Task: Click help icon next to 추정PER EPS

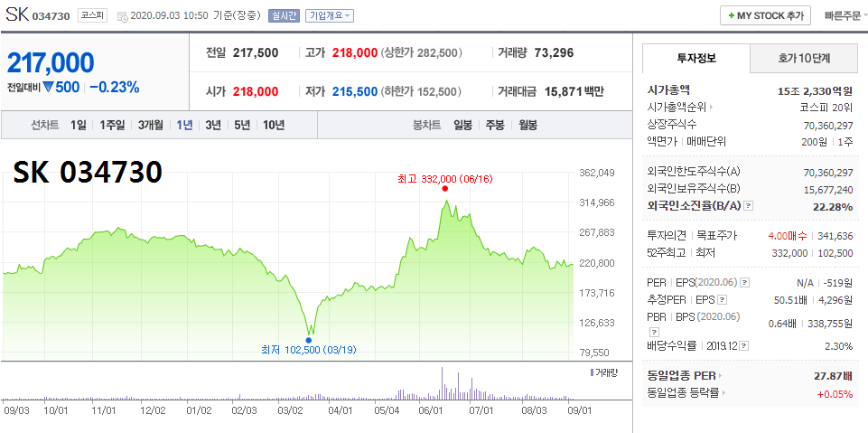Action: tap(722, 300)
